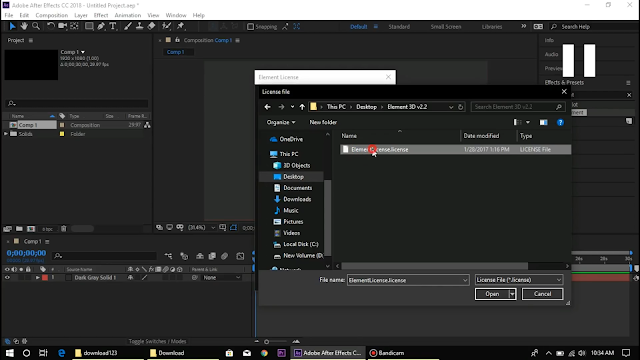
Task: Click the new composition icon in Project panel
Action: [31, 229]
